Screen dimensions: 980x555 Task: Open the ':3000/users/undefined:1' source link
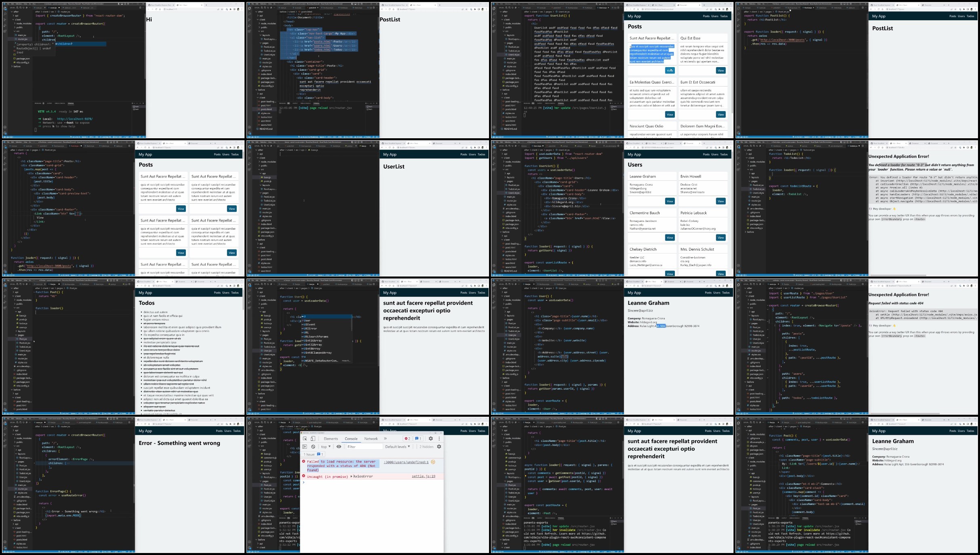coord(406,462)
